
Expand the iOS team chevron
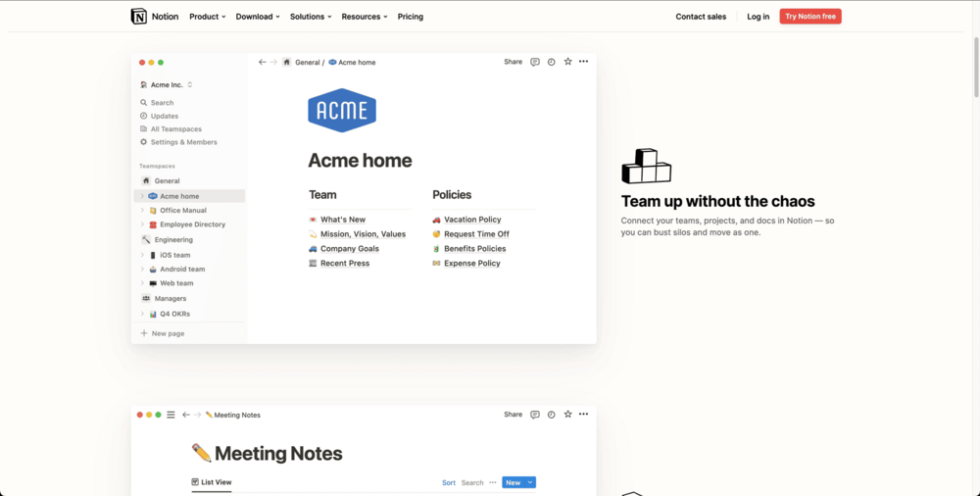(x=142, y=255)
